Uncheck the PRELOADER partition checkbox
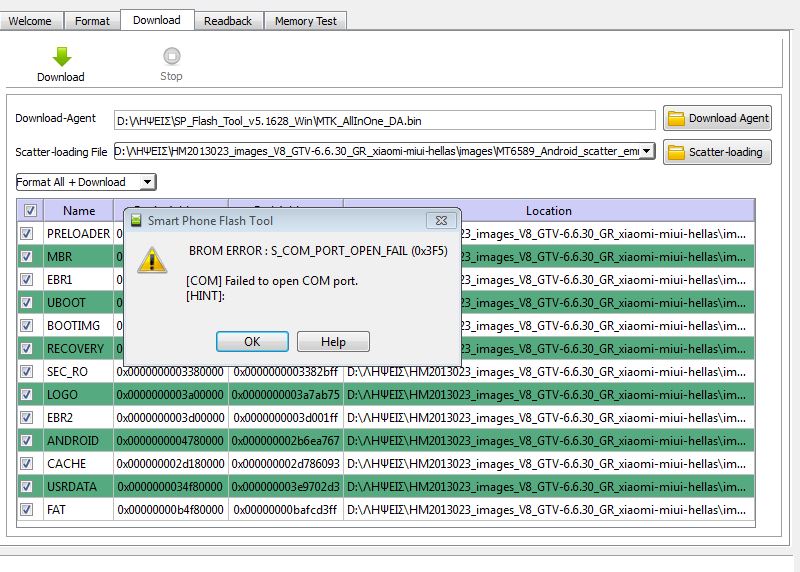 [x=27, y=233]
